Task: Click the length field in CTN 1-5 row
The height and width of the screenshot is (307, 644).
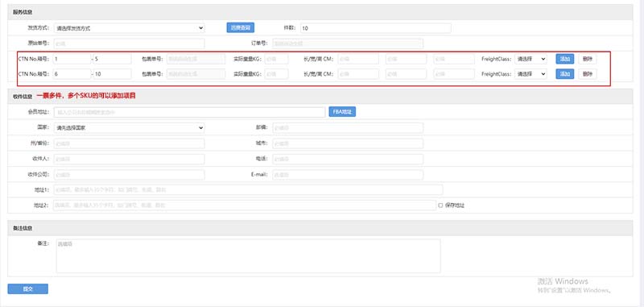Action: pyautogui.click(x=358, y=59)
